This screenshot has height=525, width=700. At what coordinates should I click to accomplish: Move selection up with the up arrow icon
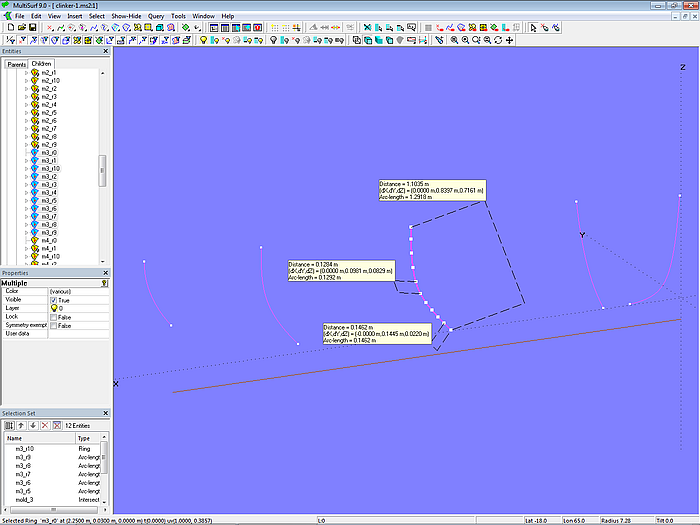pos(20,426)
